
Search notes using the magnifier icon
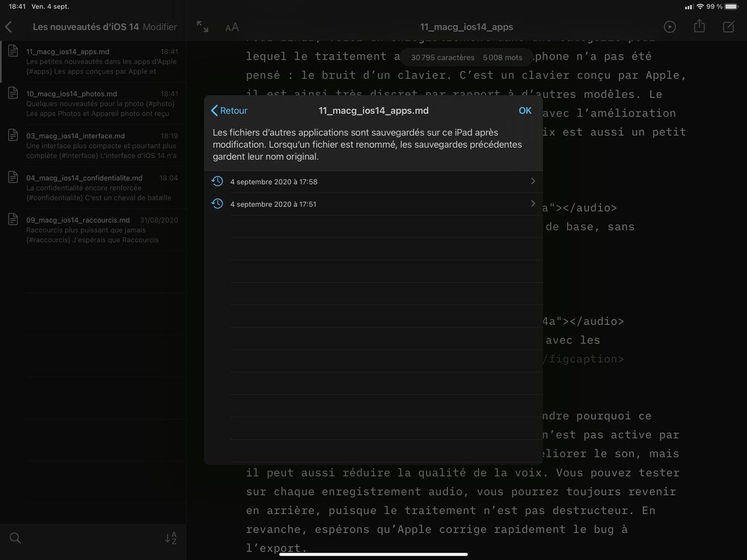pos(15,538)
